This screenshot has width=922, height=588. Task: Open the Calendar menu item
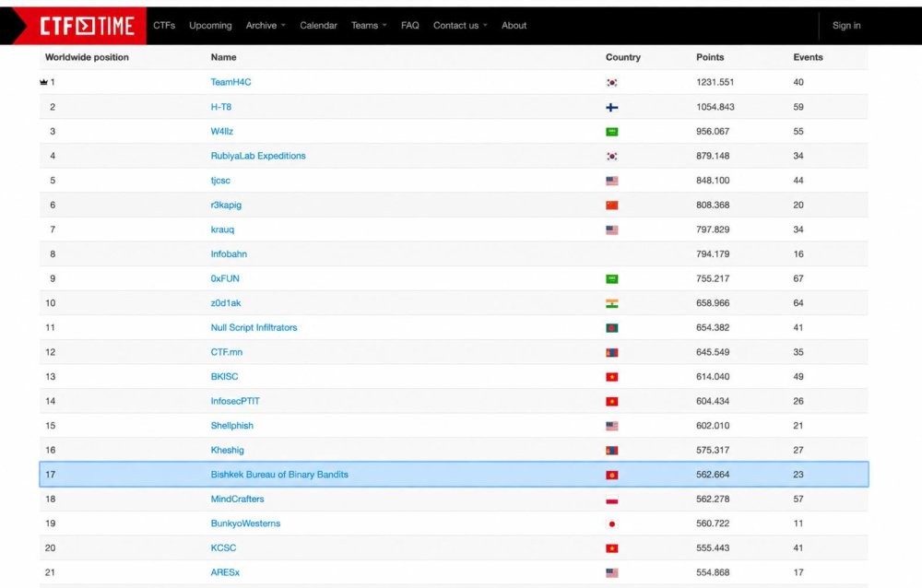pyautogui.click(x=318, y=25)
